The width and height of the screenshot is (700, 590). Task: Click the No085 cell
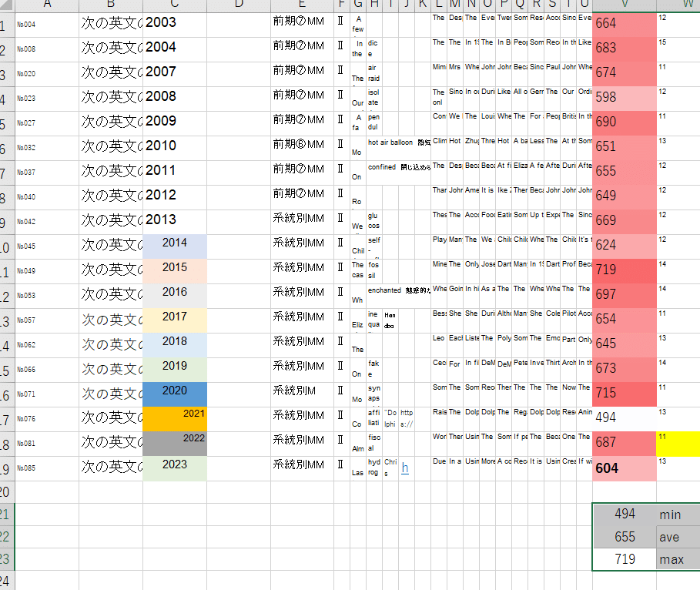[47, 468]
